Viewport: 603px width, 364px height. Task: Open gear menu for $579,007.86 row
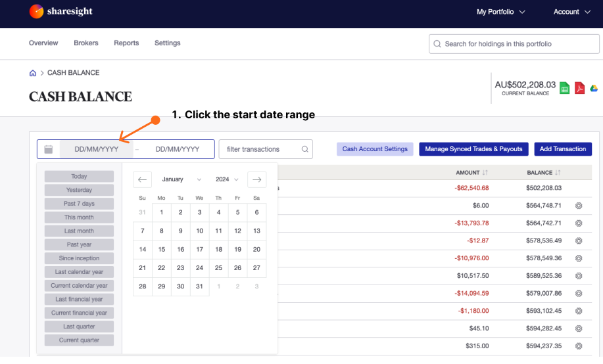point(579,293)
